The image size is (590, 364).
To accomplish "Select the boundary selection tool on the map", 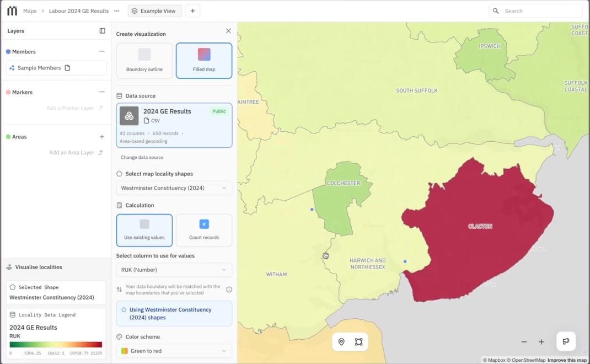I will click(360, 341).
